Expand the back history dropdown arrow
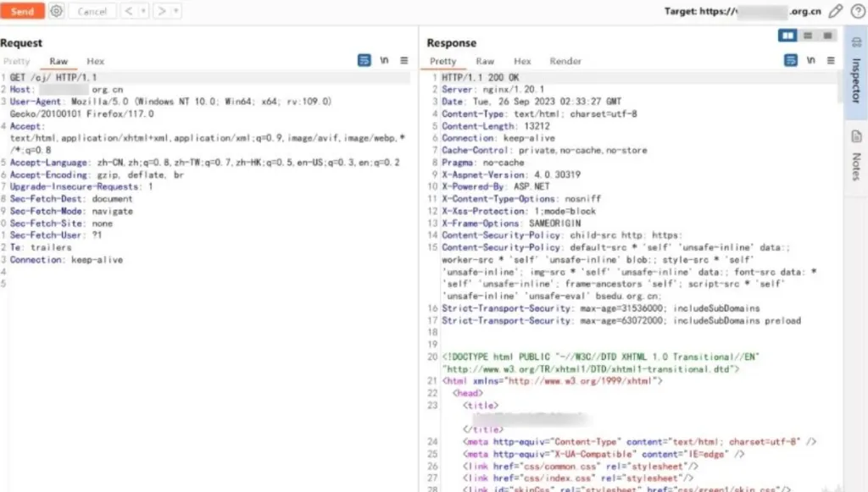 click(142, 11)
